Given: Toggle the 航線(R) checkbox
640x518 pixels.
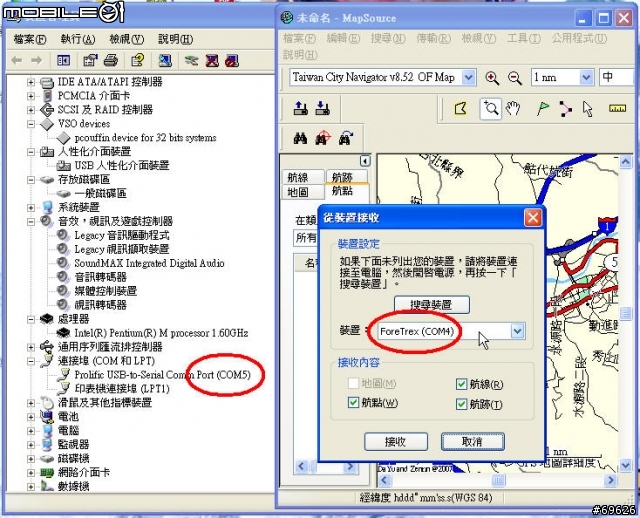Looking at the screenshot, I should pyautogui.click(x=461, y=384).
